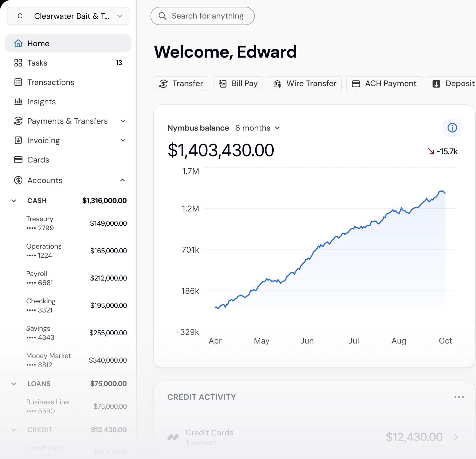Open Transactions from the sidebar

click(x=68, y=82)
